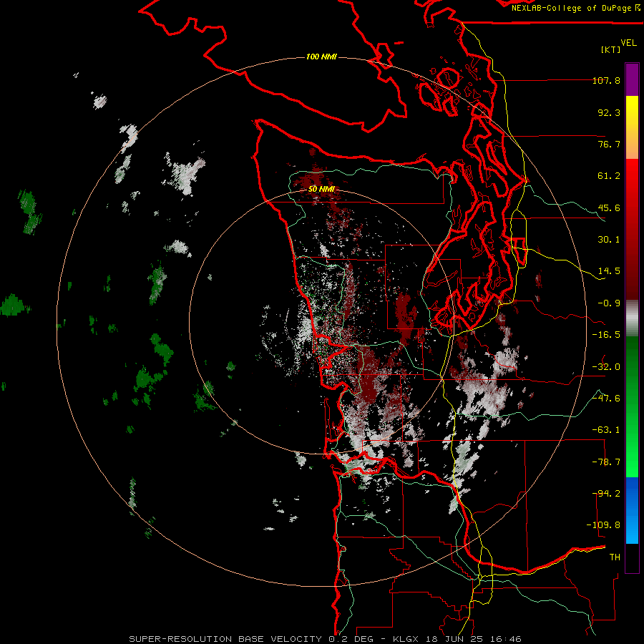Click the -94.2 velocity scale value

tap(606, 494)
